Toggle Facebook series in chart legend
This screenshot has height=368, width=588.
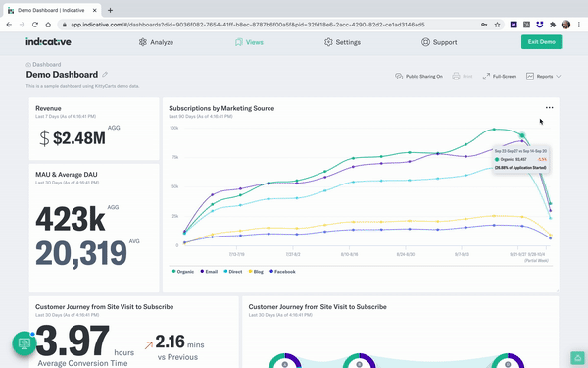tap(283, 272)
